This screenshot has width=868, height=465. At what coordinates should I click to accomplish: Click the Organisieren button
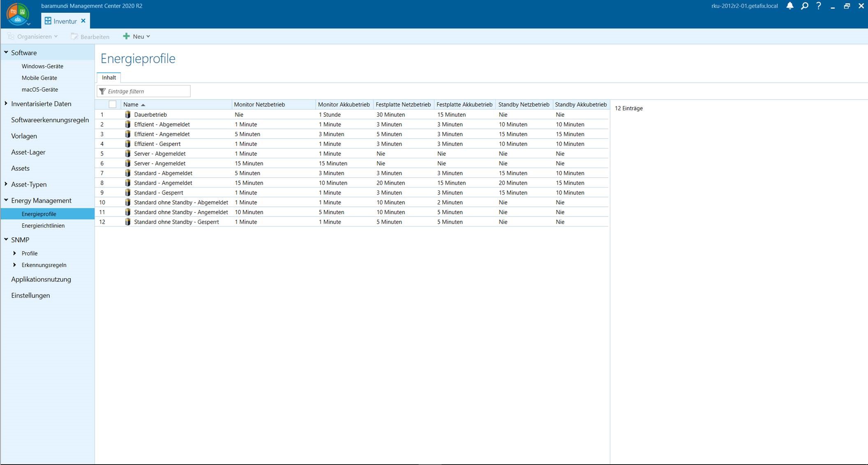point(32,36)
